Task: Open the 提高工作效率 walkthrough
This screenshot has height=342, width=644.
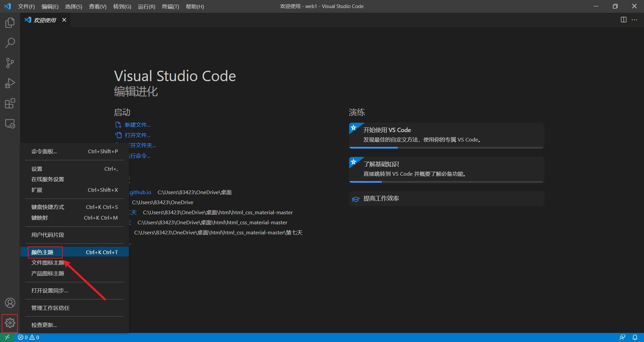Action: point(446,198)
